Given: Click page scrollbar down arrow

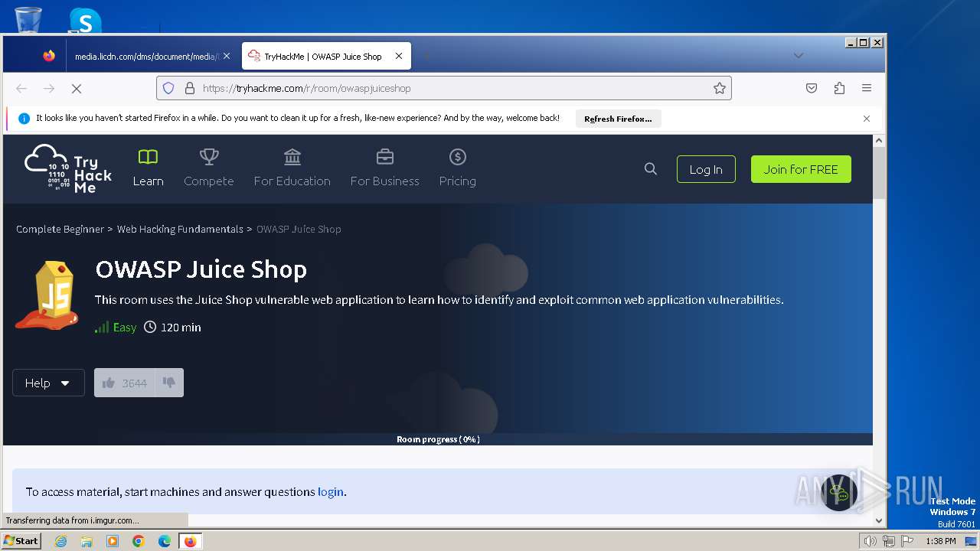Looking at the screenshot, I should click(x=879, y=520).
